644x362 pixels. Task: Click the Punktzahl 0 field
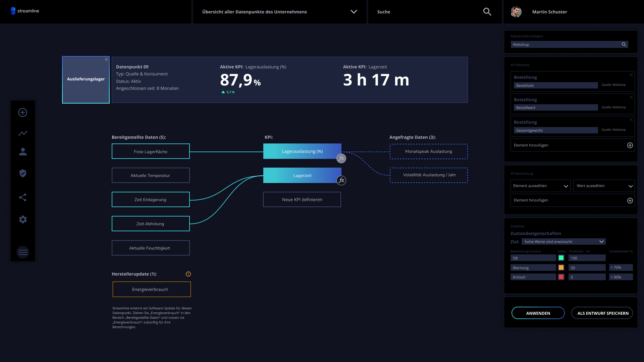(587, 277)
